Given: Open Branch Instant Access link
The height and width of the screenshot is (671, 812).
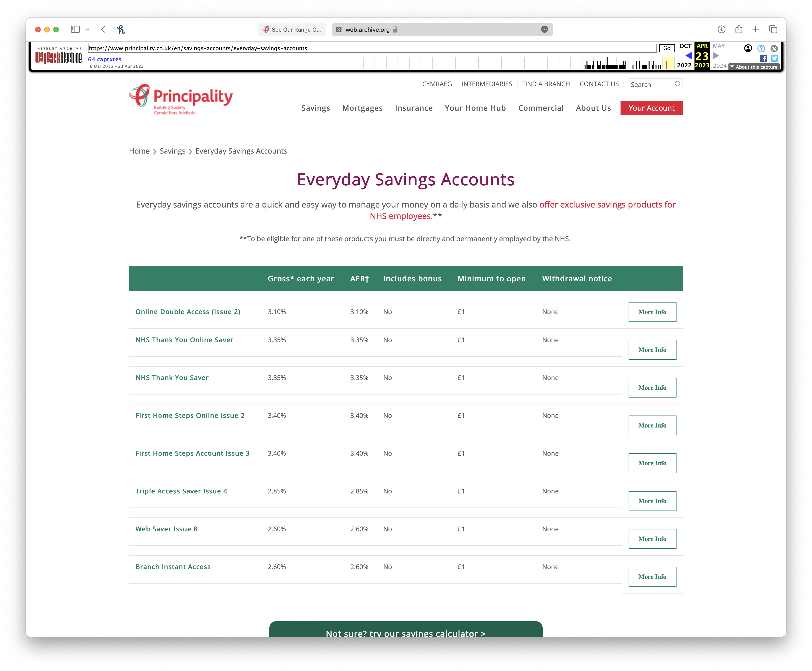Looking at the screenshot, I should click(x=173, y=567).
